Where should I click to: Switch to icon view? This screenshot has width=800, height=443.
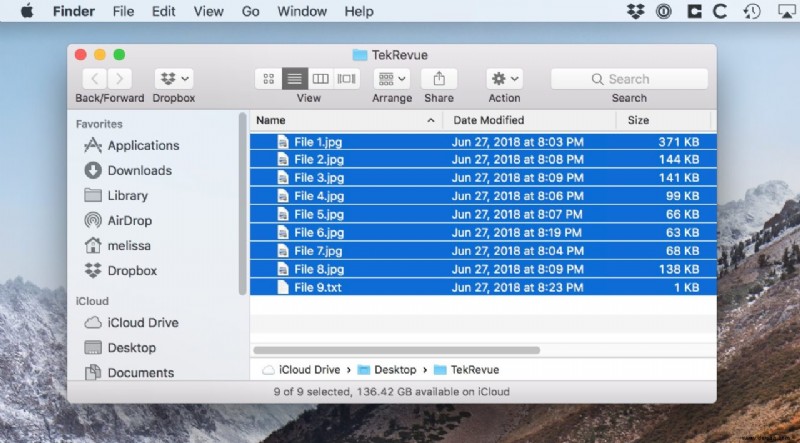click(268, 79)
